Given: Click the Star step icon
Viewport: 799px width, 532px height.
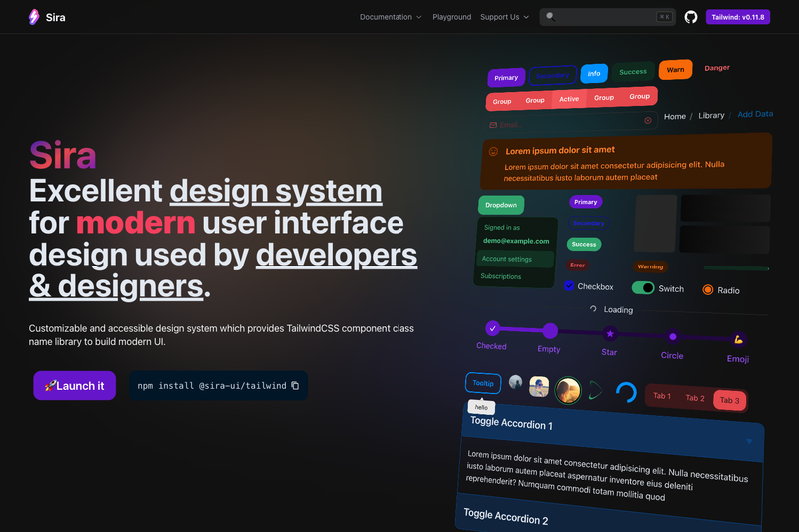Looking at the screenshot, I should tap(610, 334).
